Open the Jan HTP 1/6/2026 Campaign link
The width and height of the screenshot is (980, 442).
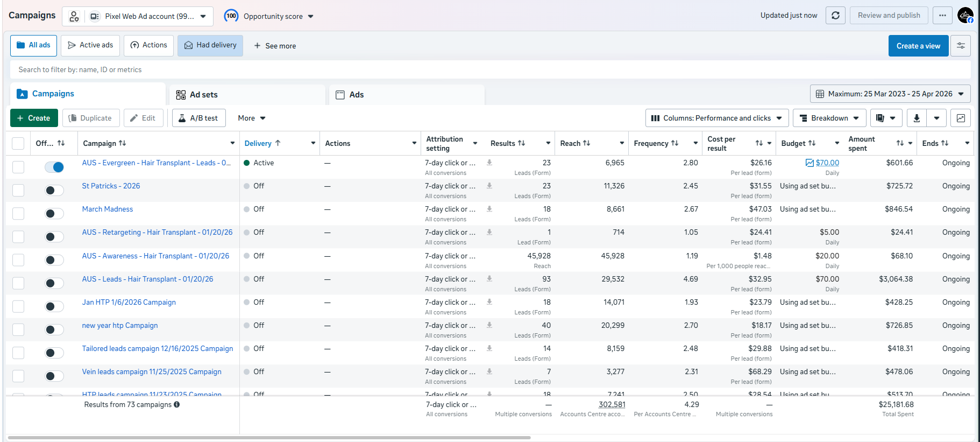tap(129, 302)
